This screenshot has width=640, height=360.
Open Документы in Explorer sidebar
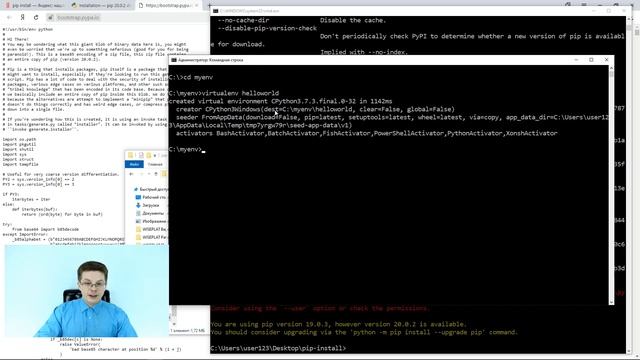tap(150, 213)
